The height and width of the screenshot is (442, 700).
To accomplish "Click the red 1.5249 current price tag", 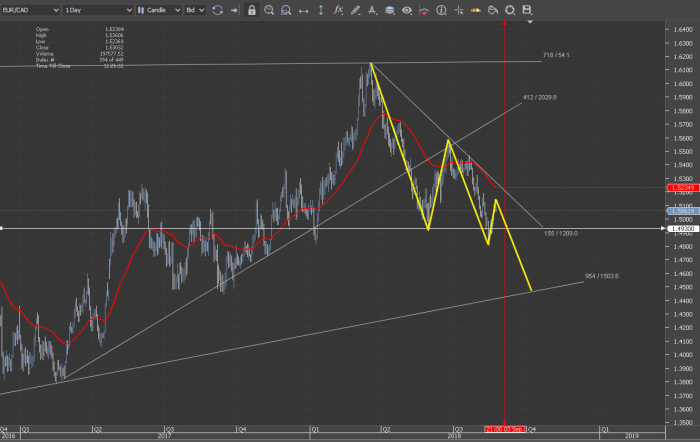I will (683, 188).
